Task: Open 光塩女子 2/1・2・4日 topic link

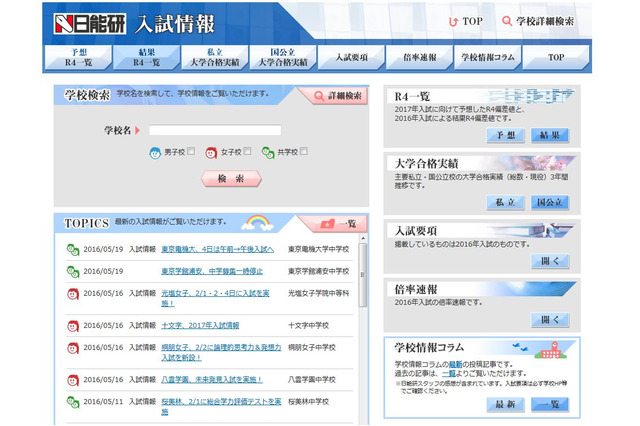Action: pyautogui.click(x=215, y=298)
